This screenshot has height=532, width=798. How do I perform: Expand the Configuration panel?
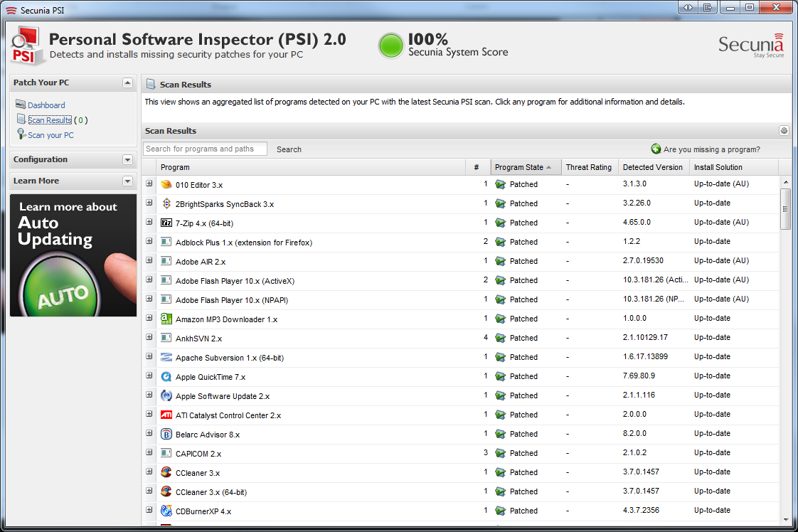point(128,159)
